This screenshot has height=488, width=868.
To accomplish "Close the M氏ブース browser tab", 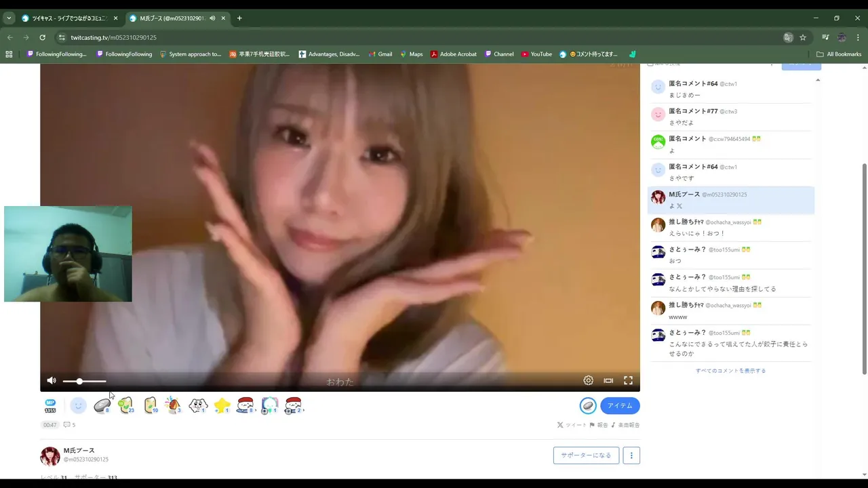I will coord(223,18).
